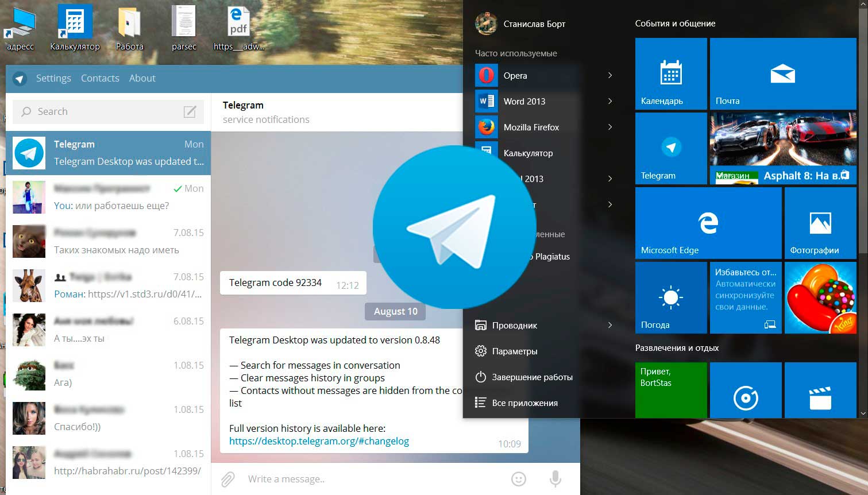
Task: Open the desktop.telegram.org changelog link
Action: point(319,441)
